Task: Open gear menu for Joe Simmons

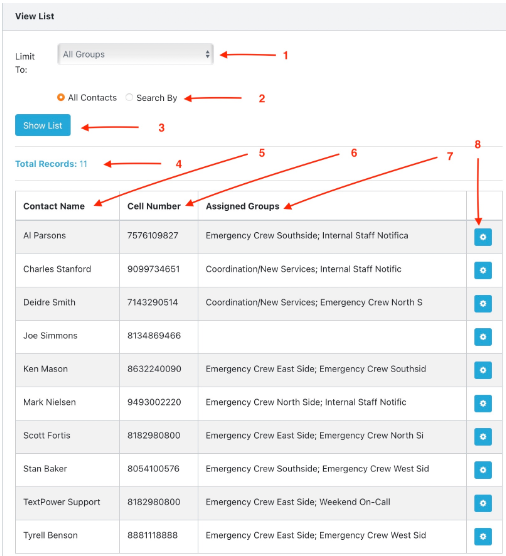Action: click(x=483, y=337)
